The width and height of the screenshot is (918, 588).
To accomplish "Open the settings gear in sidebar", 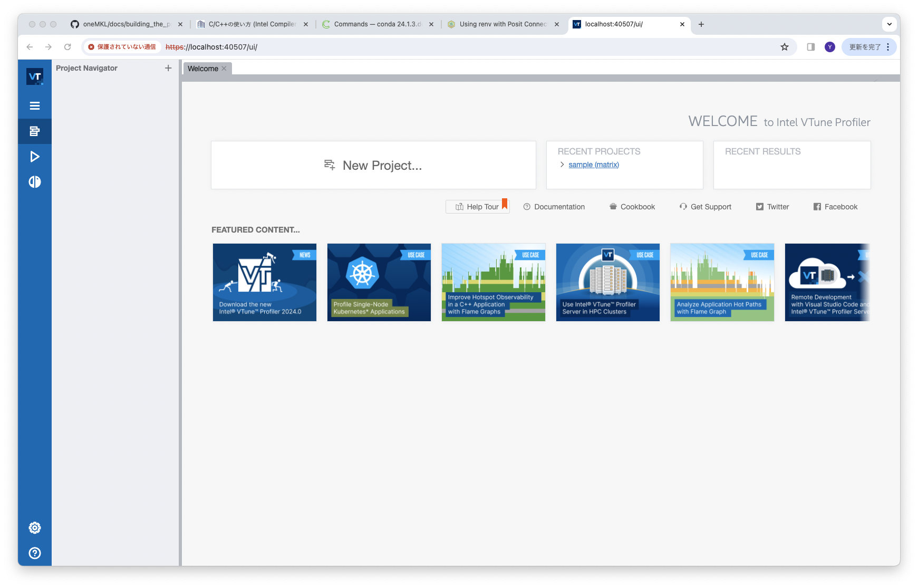I will click(35, 528).
